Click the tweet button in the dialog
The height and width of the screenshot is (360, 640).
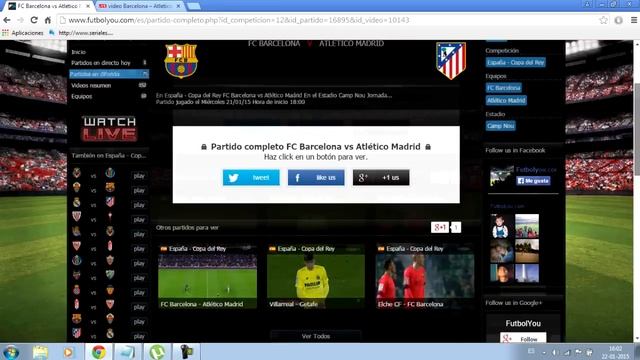pyautogui.click(x=251, y=178)
